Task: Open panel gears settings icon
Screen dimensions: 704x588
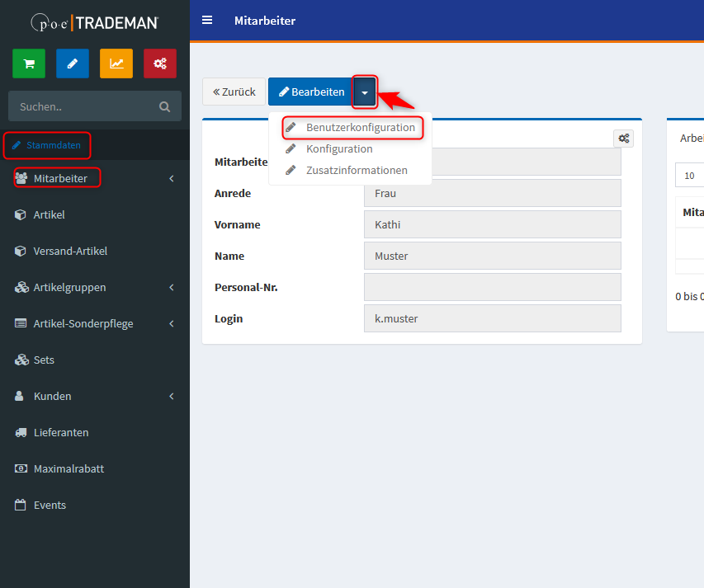Action: click(623, 139)
